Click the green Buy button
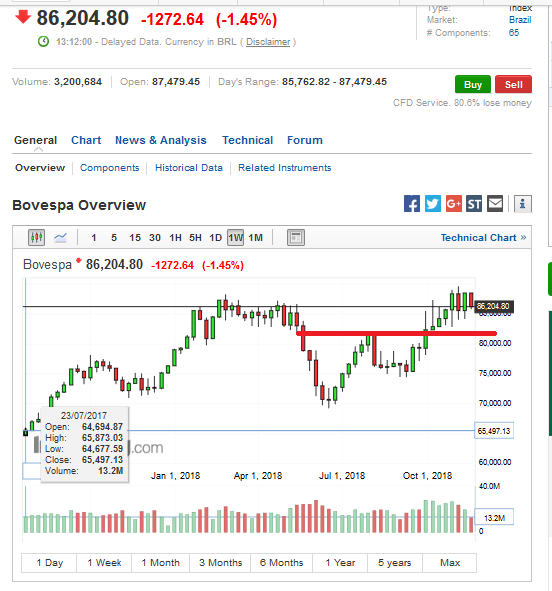 click(x=473, y=84)
